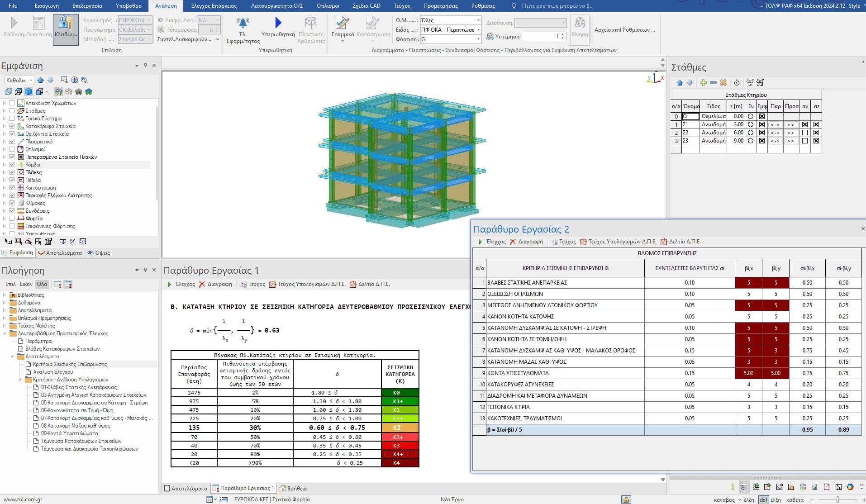
Task: Toggle the Κόμβοι visibility checkbox
Action: [x=12, y=165]
